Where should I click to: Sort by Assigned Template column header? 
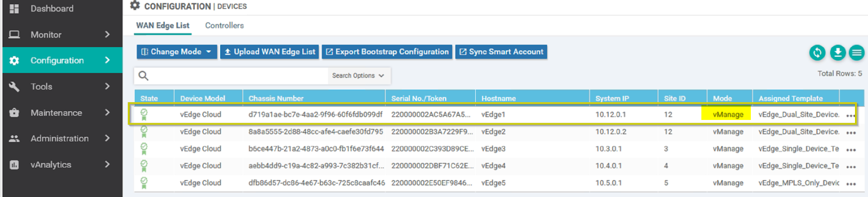pos(790,98)
